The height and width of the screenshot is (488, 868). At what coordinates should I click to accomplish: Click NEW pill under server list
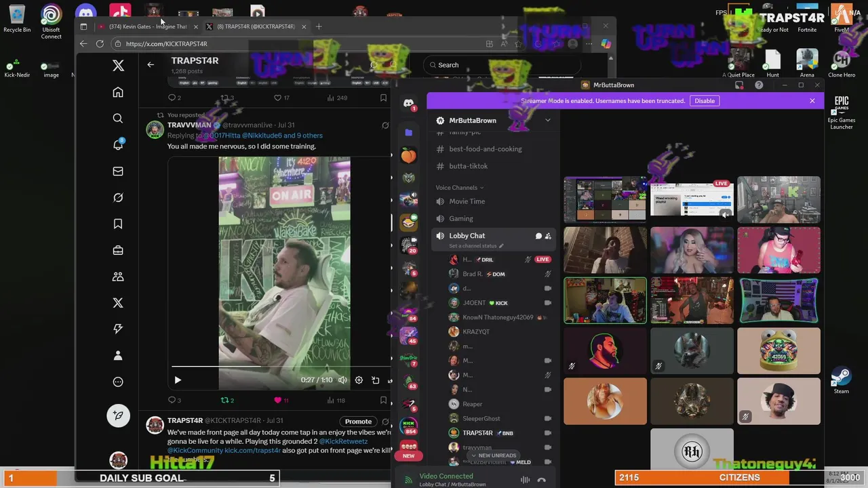(x=408, y=456)
